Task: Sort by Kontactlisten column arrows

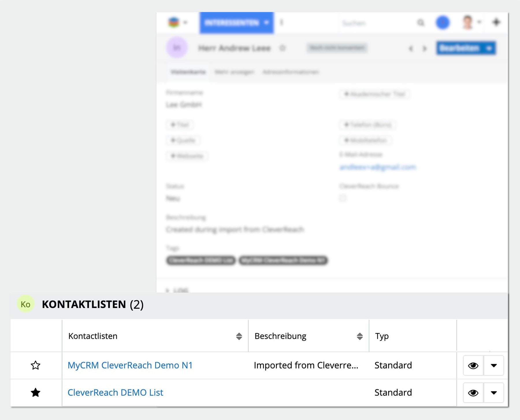Action: pyautogui.click(x=239, y=336)
